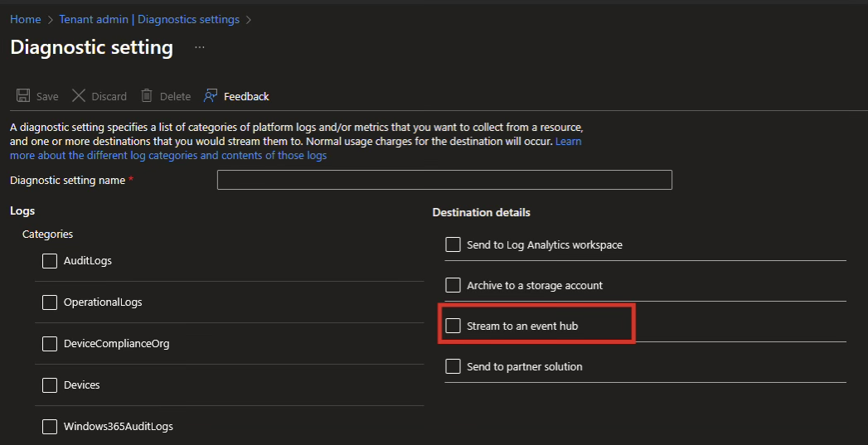Click the Diagnostic setting name text field

pyautogui.click(x=444, y=180)
